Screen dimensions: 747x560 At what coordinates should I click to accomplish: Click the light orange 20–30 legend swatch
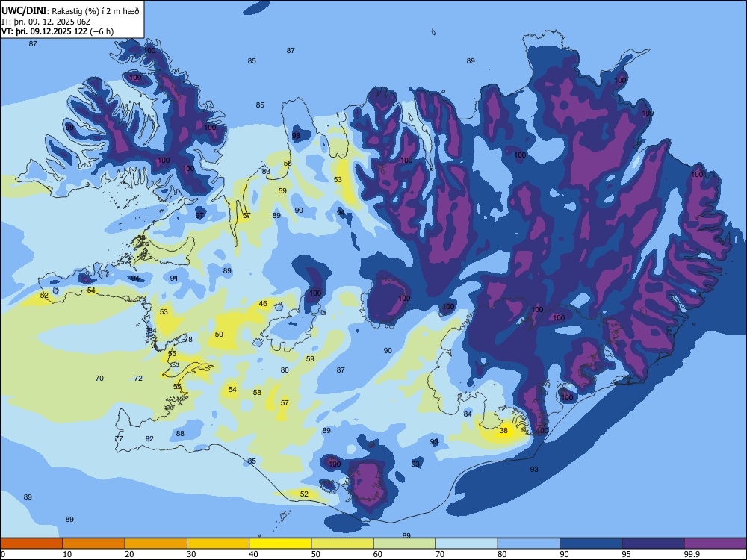pyautogui.click(x=156, y=544)
